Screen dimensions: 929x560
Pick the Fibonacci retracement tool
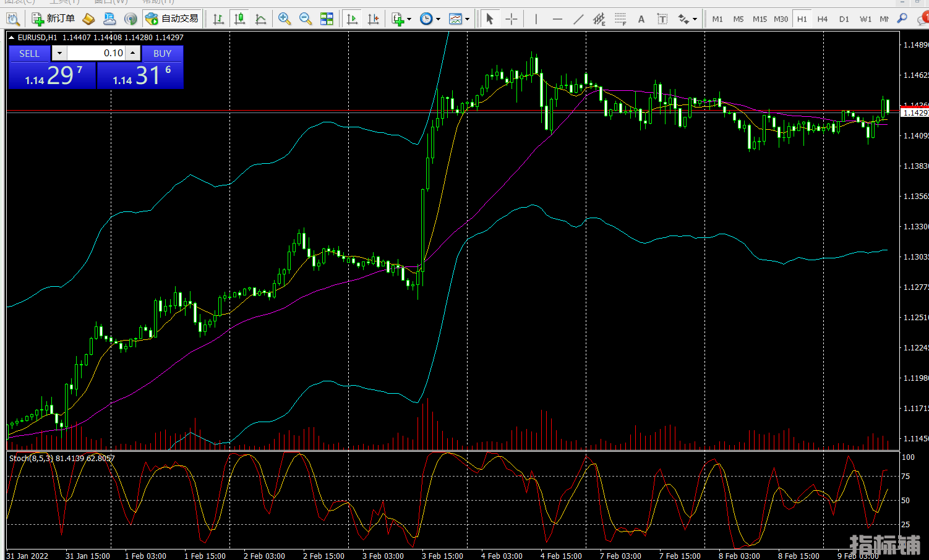[x=620, y=19]
